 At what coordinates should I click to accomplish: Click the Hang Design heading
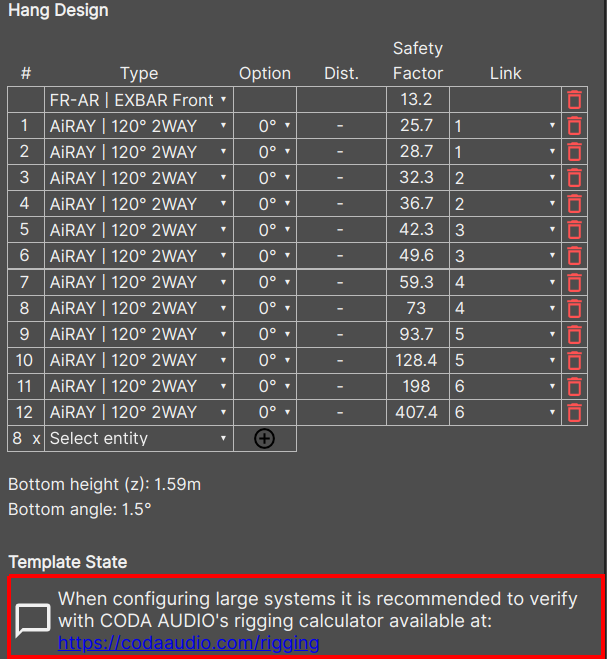[58, 10]
